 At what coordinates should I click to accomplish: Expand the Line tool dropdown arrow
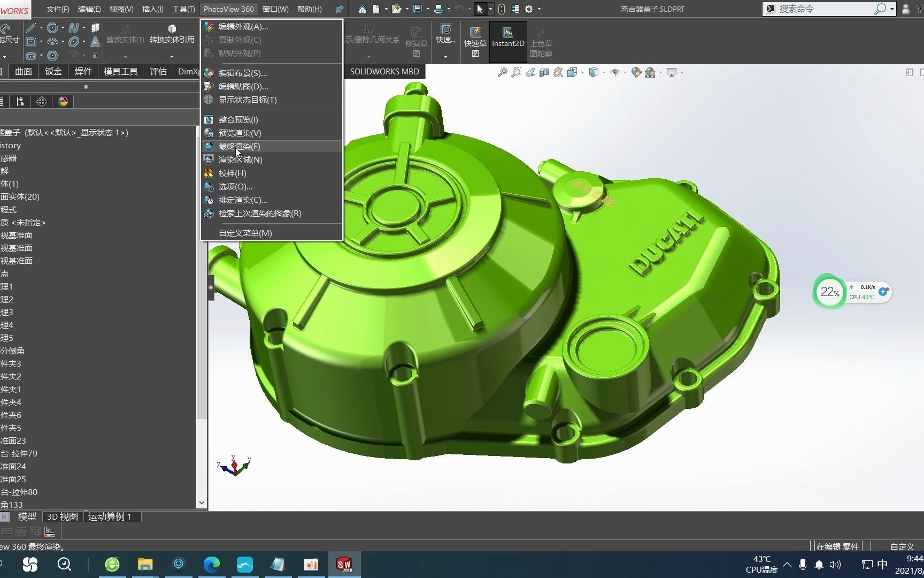coord(41,28)
